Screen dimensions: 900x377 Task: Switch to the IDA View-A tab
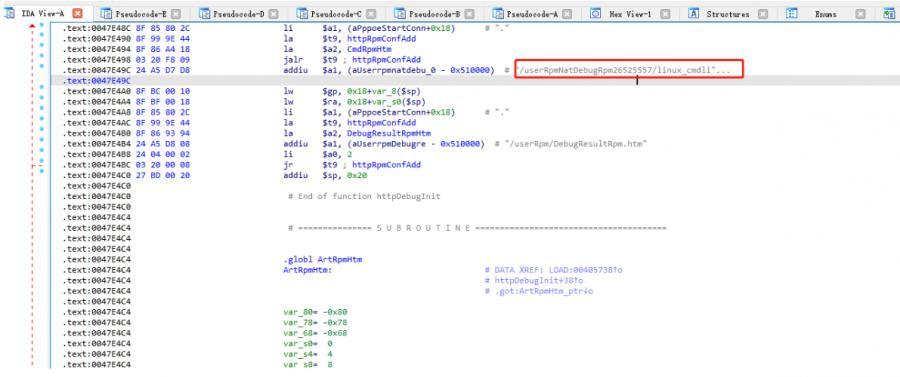pyautogui.click(x=43, y=13)
